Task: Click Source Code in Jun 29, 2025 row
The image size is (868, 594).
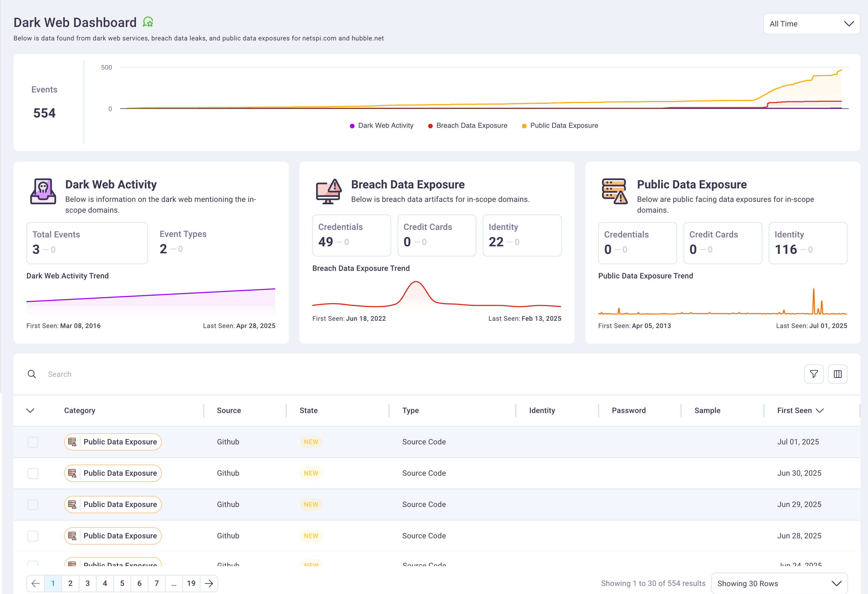Action: (424, 505)
